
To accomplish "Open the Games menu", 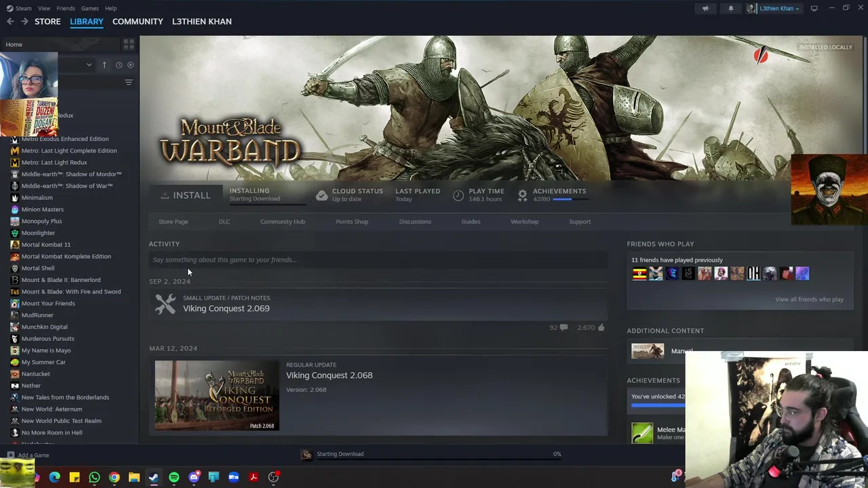I will [x=90, y=8].
